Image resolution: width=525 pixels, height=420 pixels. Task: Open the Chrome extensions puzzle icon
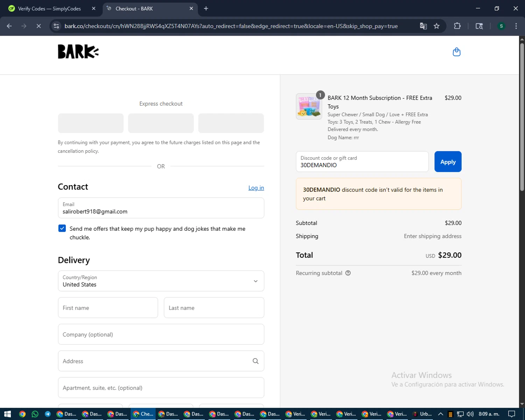457,26
